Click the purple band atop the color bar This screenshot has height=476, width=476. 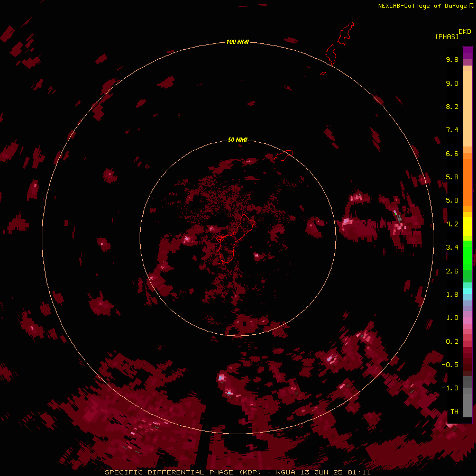tap(467, 53)
